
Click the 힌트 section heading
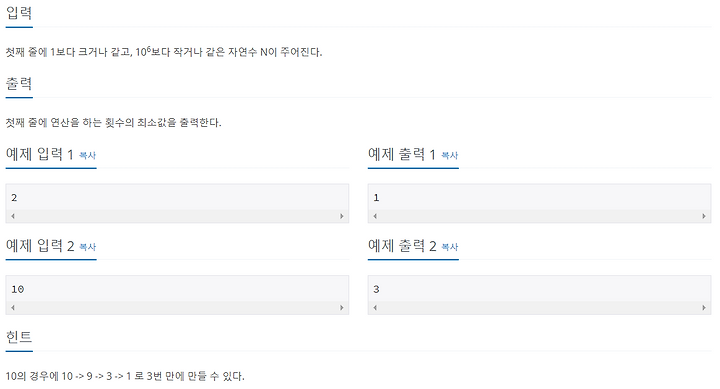click(x=19, y=337)
